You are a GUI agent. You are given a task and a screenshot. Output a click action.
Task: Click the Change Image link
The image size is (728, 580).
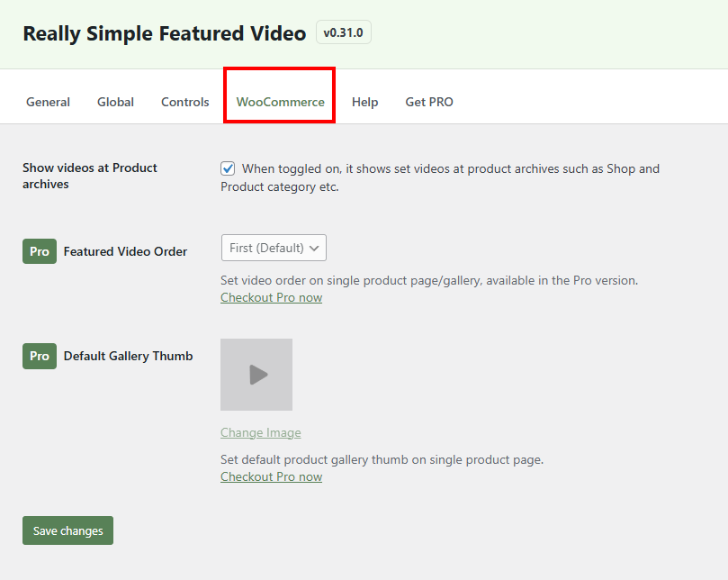[260, 432]
